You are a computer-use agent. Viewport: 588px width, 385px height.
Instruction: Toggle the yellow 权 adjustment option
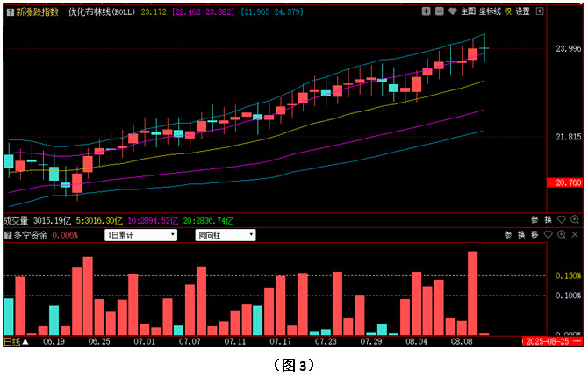(508, 11)
